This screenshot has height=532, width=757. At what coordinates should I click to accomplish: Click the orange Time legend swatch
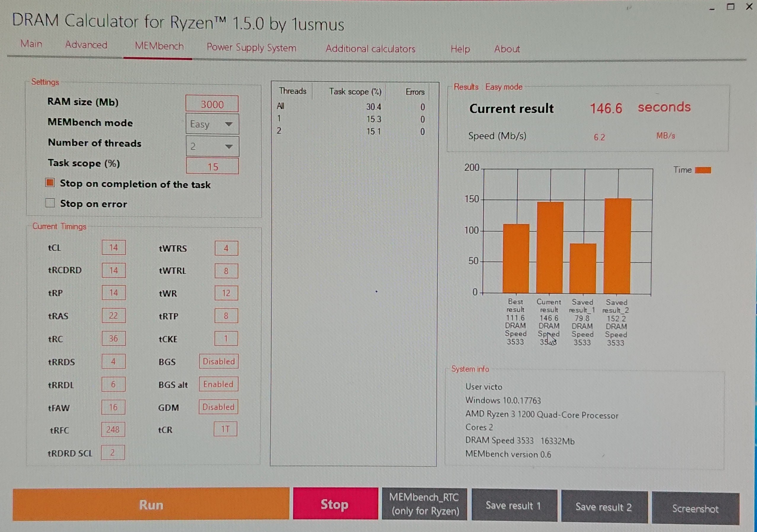pos(702,170)
